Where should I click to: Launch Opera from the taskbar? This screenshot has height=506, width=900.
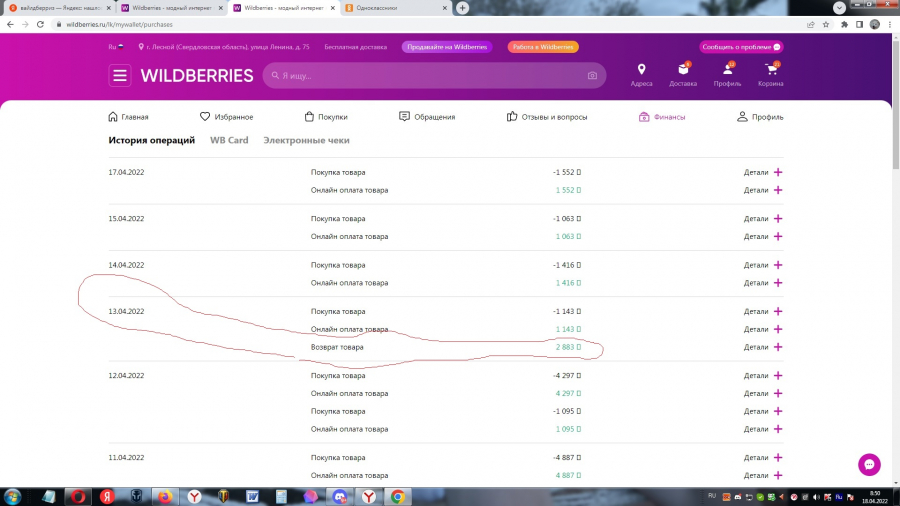[x=79, y=497]
